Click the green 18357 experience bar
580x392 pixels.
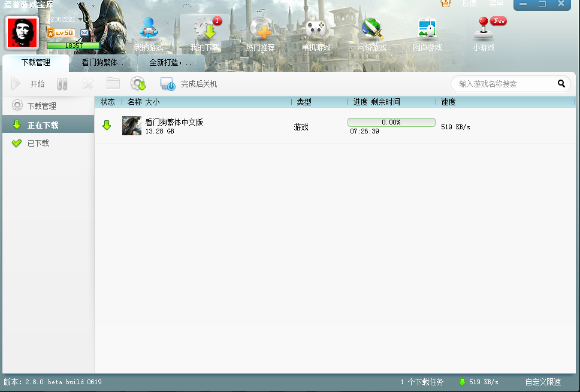[x=73, y=45]
